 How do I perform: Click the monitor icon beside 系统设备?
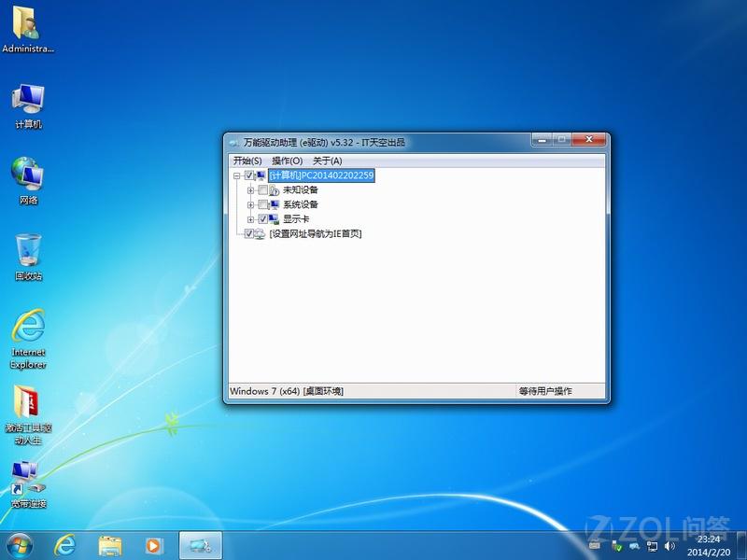274,204
